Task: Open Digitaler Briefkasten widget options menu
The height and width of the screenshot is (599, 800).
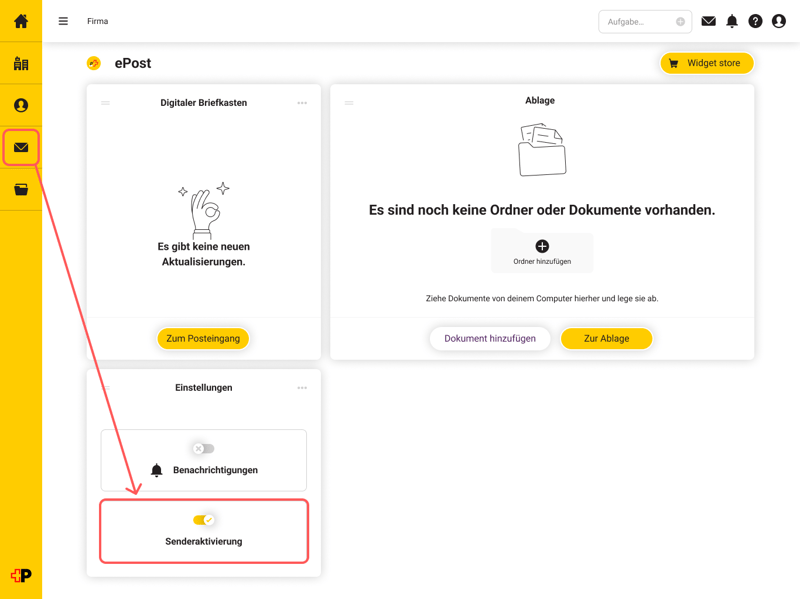Action: [302, 103]
